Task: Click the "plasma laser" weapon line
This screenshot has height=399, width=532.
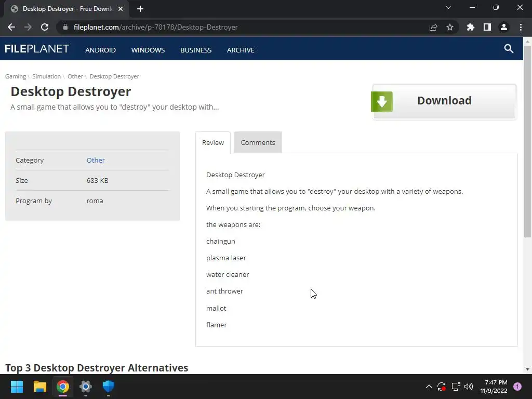Action: [x=226, y=258]
